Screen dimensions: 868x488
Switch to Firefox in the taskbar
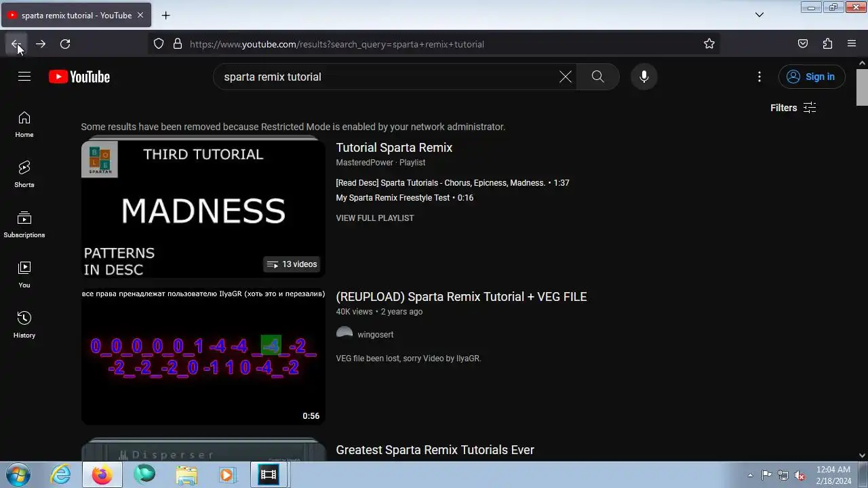pyautogui.click(x=102, y=474)
